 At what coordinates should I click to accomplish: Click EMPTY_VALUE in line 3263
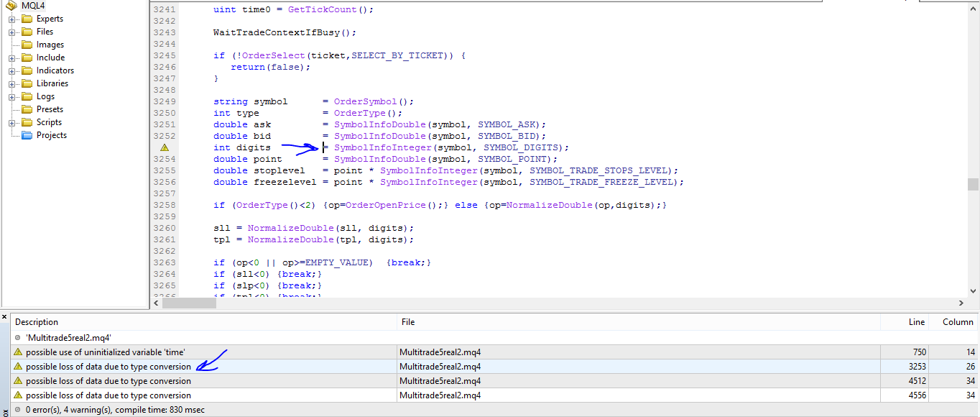coord(336,262)
